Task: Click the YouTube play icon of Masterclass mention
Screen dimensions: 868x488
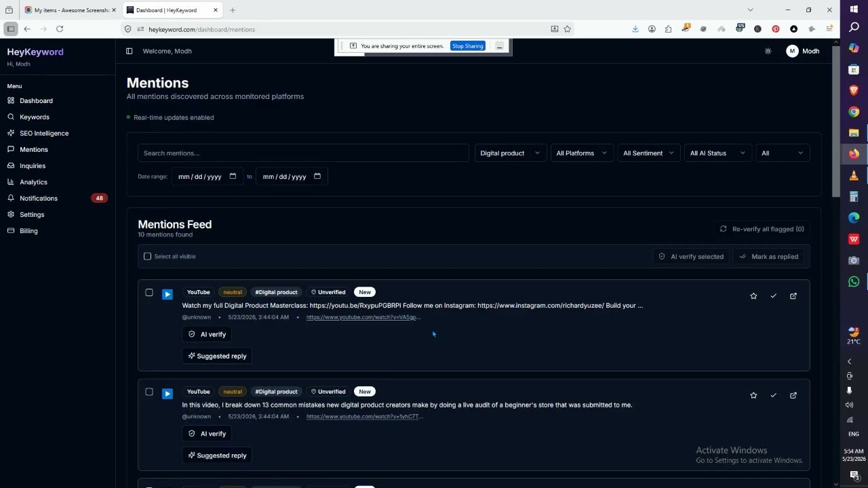Action: click(167, 294)
